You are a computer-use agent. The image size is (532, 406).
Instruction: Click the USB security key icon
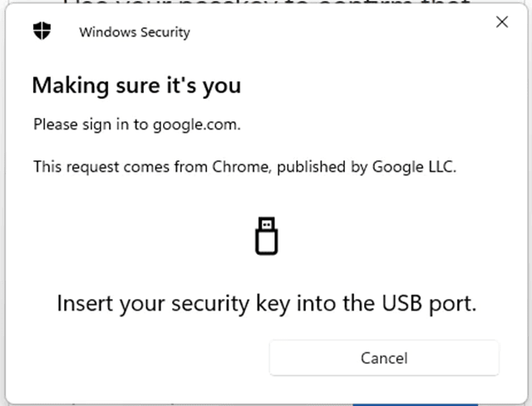(266, 236)
